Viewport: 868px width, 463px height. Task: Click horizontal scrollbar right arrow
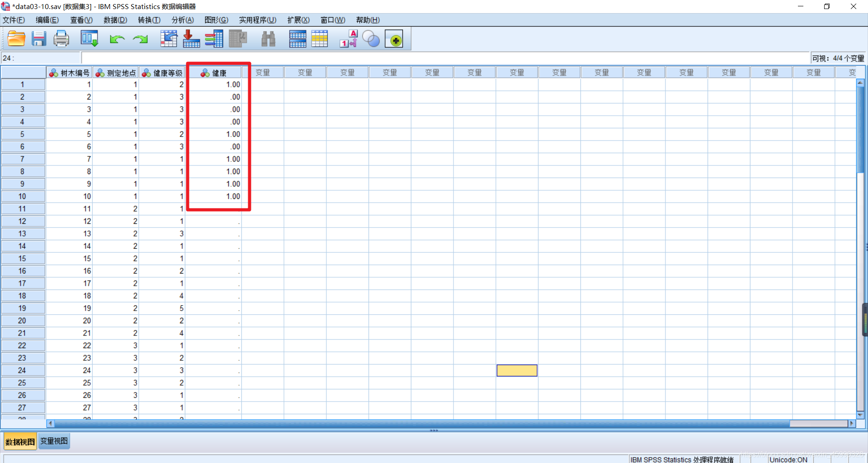tap(852, 424)
